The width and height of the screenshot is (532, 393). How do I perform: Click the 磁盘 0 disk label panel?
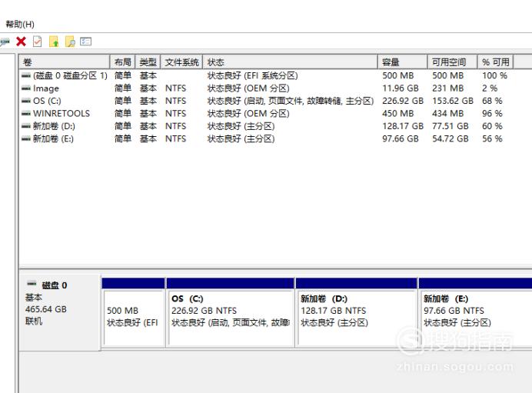60,312
